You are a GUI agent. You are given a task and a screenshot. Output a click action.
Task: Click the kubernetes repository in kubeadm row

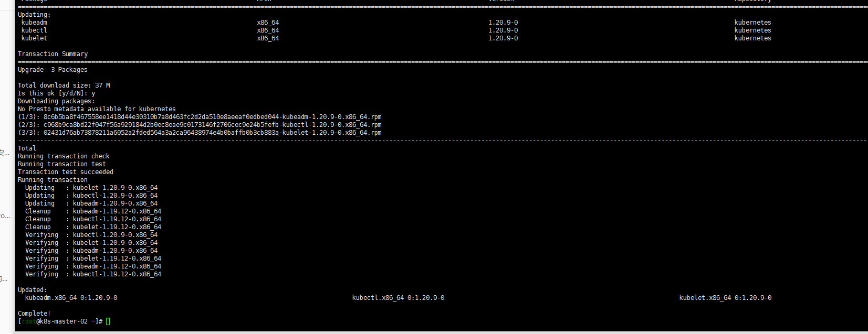[x=752, y=23]
